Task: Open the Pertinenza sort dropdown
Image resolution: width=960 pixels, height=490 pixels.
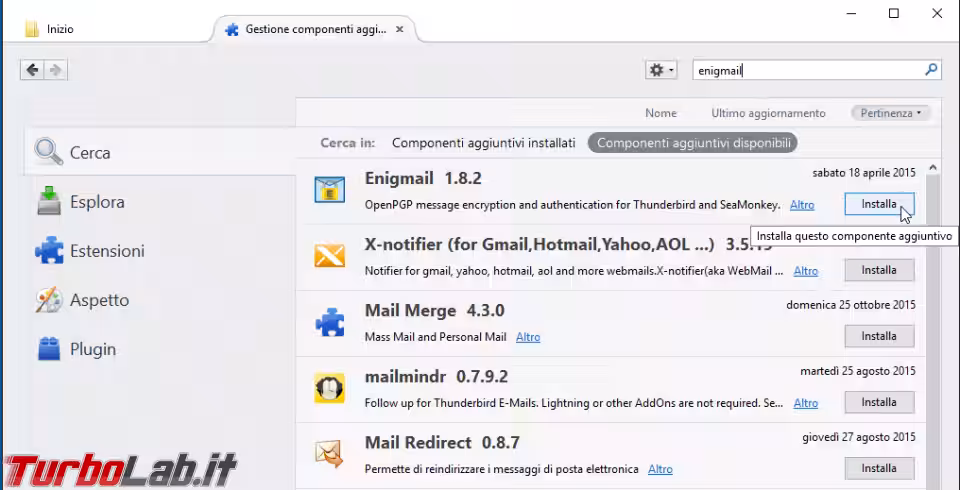Action: 891,113
